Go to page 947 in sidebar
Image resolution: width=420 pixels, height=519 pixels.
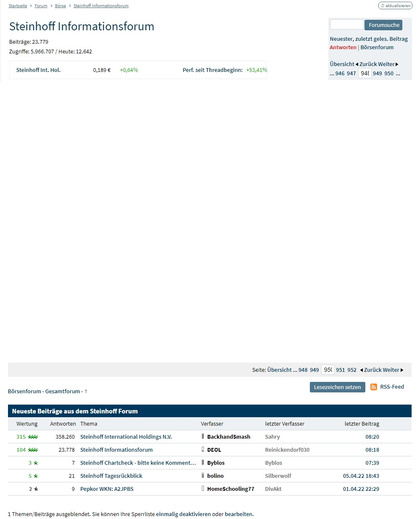click(351, 74)
